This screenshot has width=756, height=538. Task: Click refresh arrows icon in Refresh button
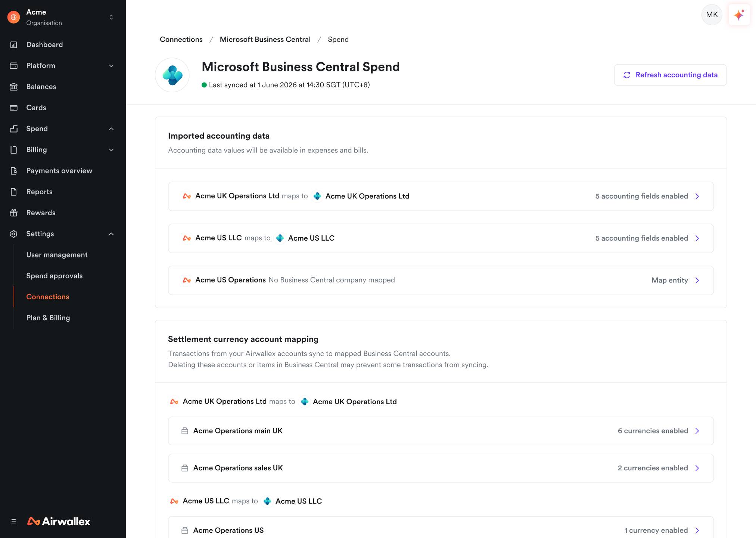click(627, 75)
